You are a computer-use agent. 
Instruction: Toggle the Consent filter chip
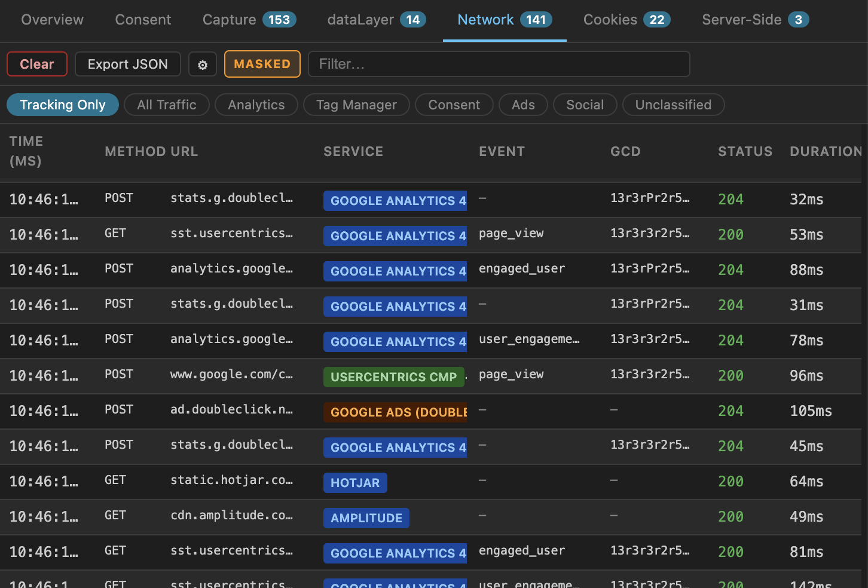click(x=454, y=105)
